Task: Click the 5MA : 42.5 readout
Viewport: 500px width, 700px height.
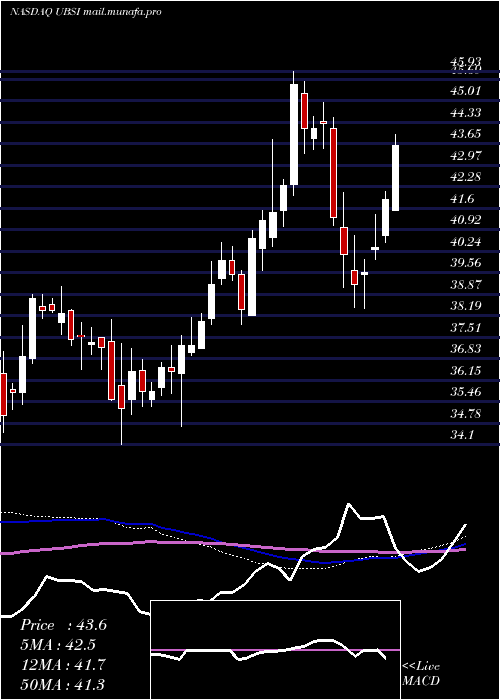Action: tap(58, 645)
